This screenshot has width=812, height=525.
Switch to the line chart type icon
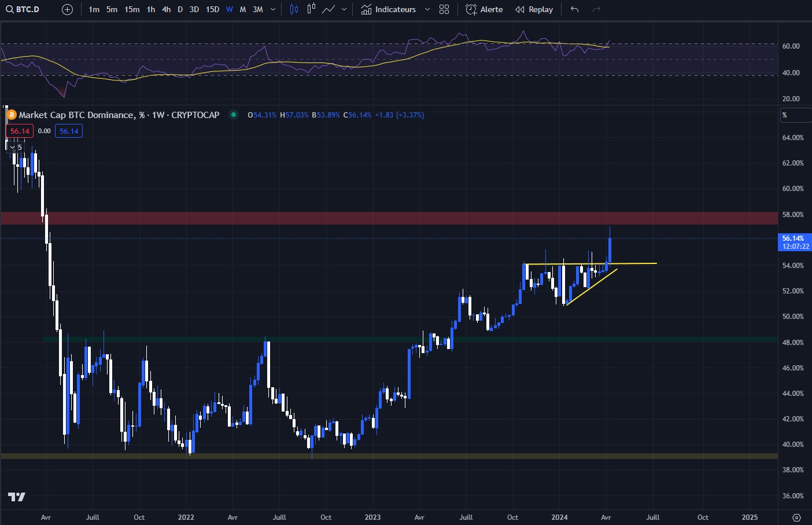[329, 9]
